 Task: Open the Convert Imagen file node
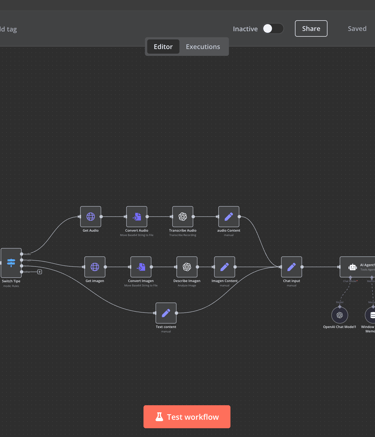(x=141, y=267)
